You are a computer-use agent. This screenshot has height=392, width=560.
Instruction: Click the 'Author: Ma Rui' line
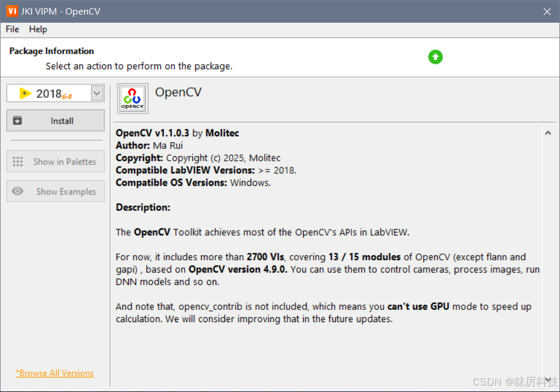[149, 146]
